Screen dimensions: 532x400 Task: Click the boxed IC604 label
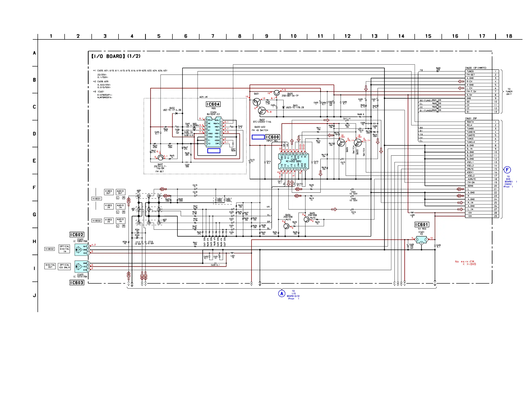pyautogui.click(x=213, y=104)
